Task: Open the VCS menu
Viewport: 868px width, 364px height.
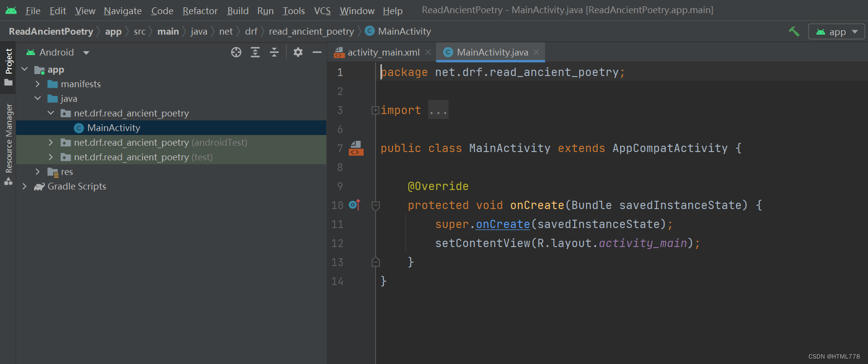Action: tap(322, 11)
